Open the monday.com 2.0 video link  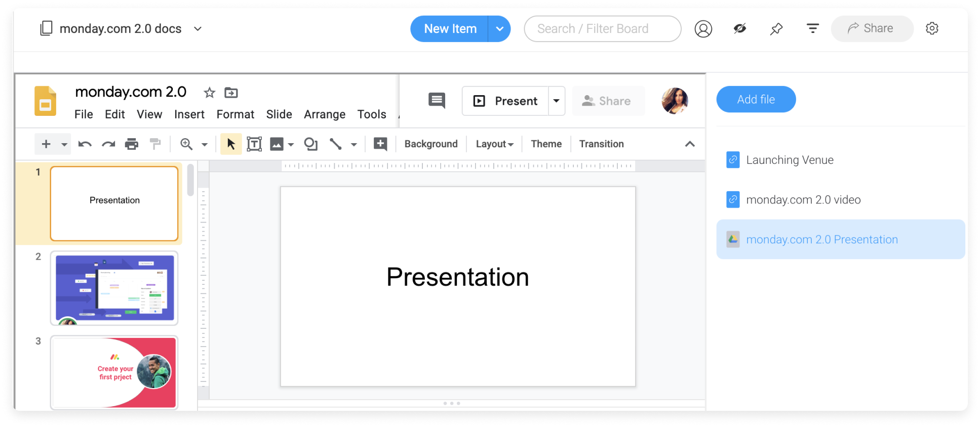pos(794,200)
